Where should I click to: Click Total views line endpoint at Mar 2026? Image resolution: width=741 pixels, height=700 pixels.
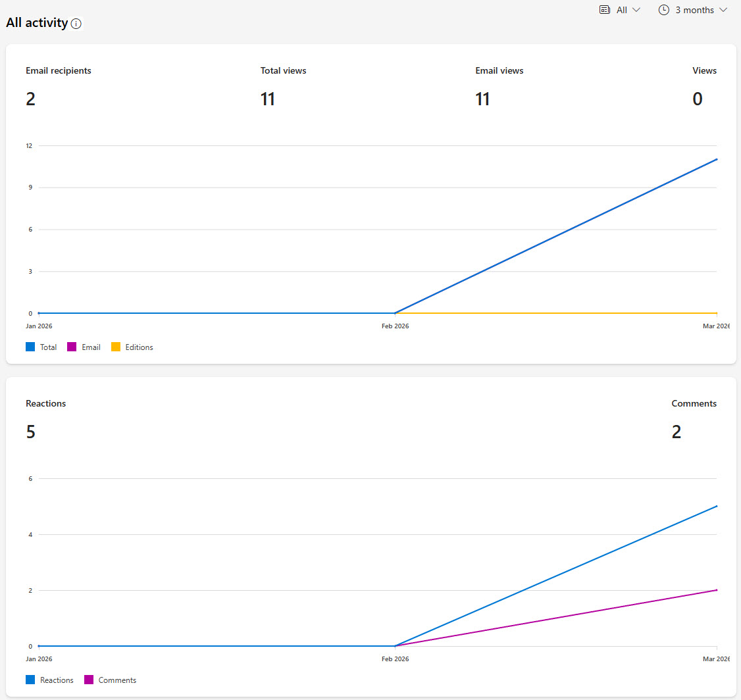pyautogui.click(x=717, y=159)
